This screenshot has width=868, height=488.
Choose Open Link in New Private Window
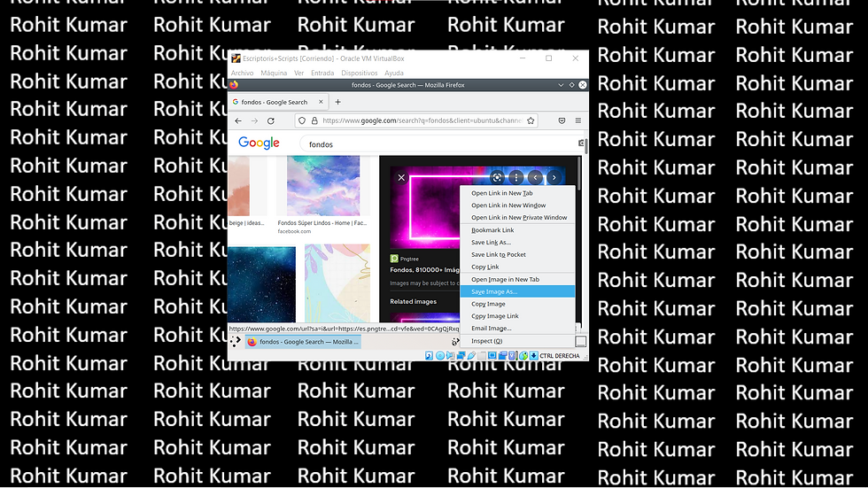tap(517, 218)
